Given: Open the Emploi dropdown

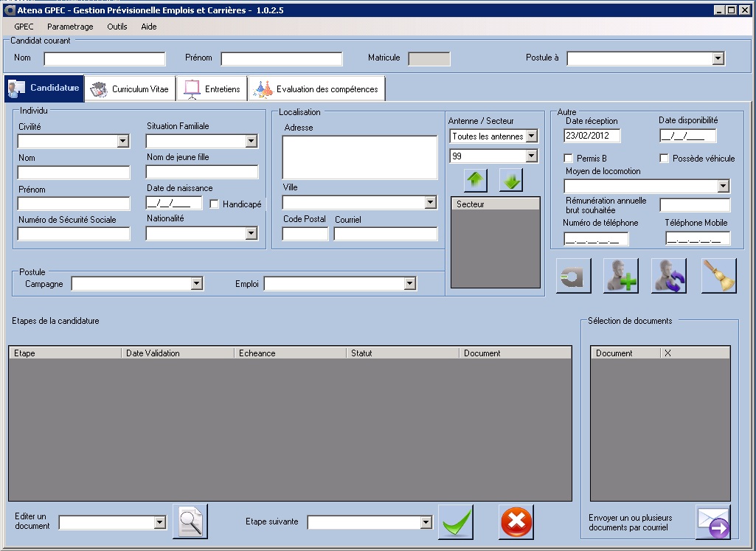Looking at the screenshot, I should tap(409, 283).
